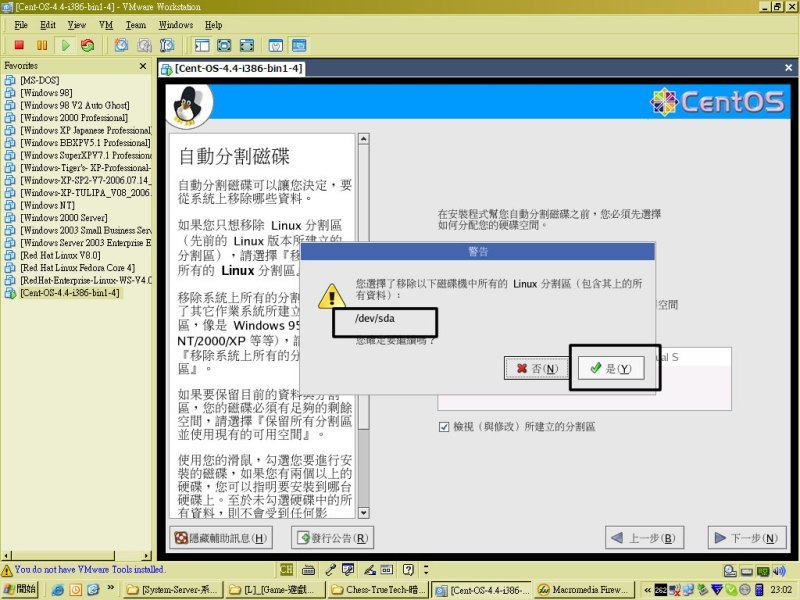
Task: Click the summary view toolbar icon
Action: coord(276,45)
